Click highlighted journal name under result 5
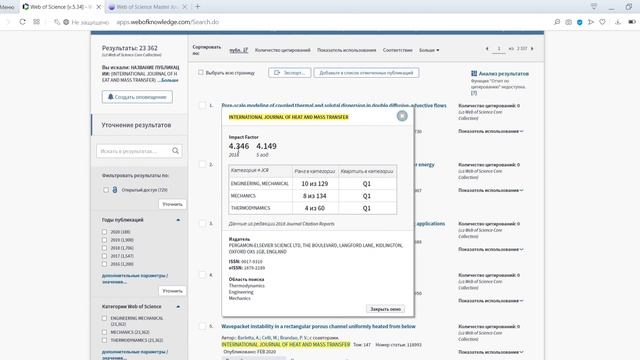This screenshot has width=640, height=360. [x=286, y=344]
